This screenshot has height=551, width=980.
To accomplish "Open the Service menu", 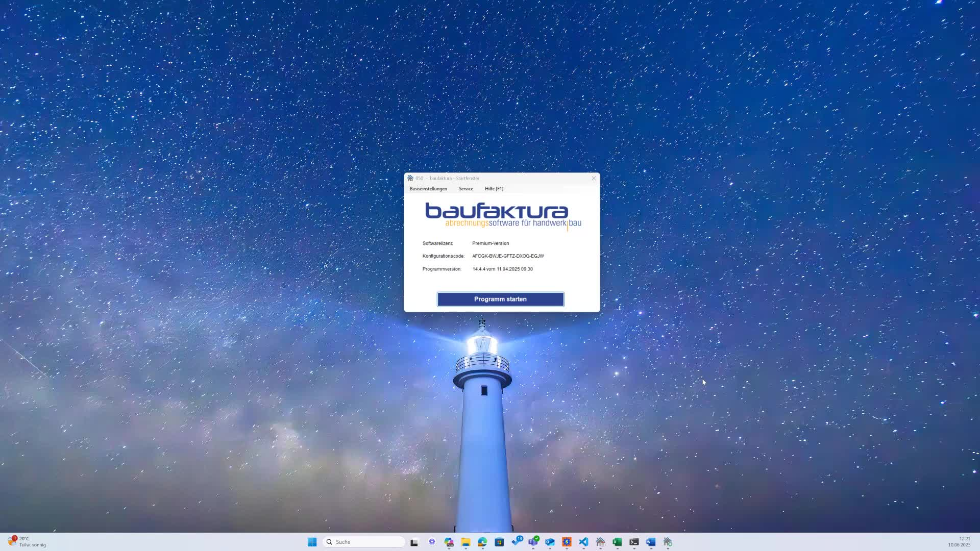I will coord(465,189).
